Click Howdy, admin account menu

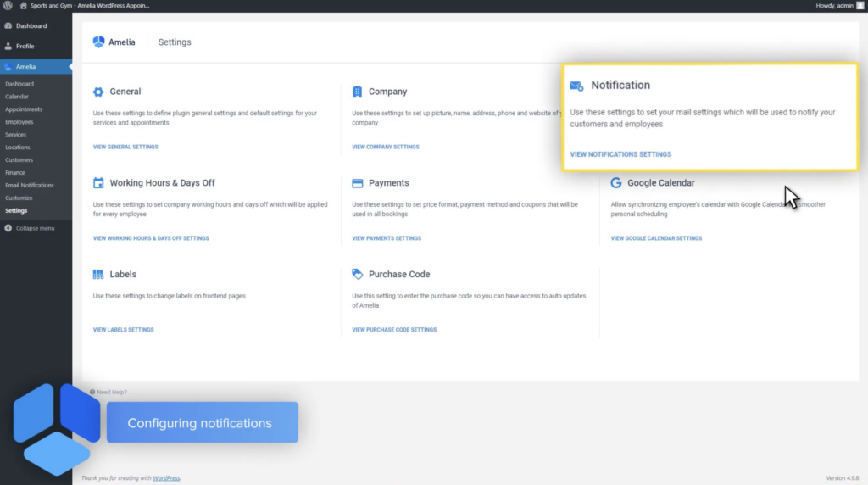point(834,6)
